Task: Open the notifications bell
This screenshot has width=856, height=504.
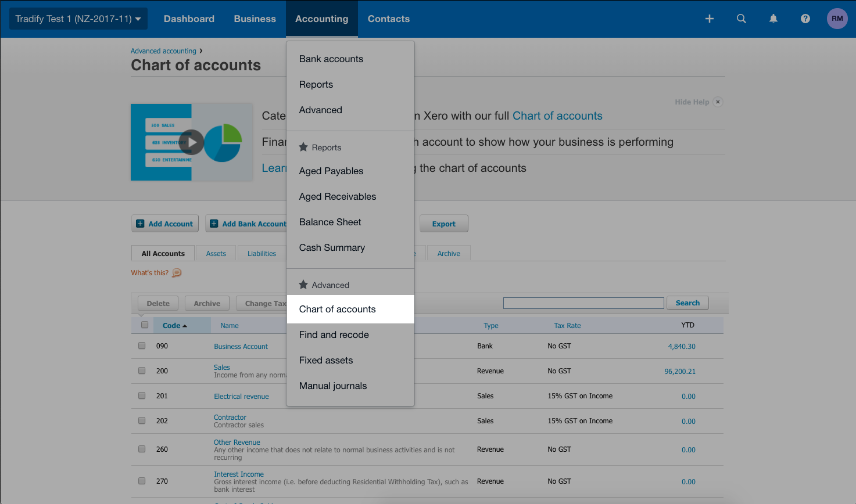Action: [x=773, y=19]
